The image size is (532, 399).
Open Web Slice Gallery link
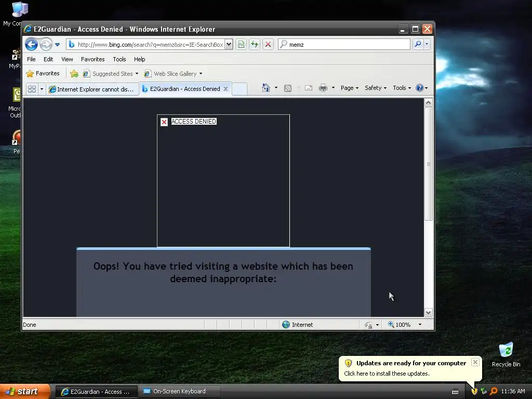[170, 74]
